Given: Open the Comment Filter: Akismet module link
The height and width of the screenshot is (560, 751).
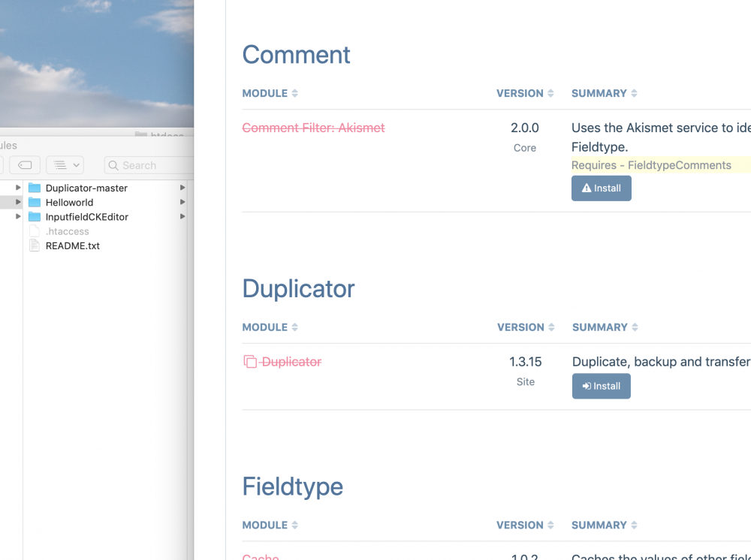Looking at the screenshot, I should 313,128.
